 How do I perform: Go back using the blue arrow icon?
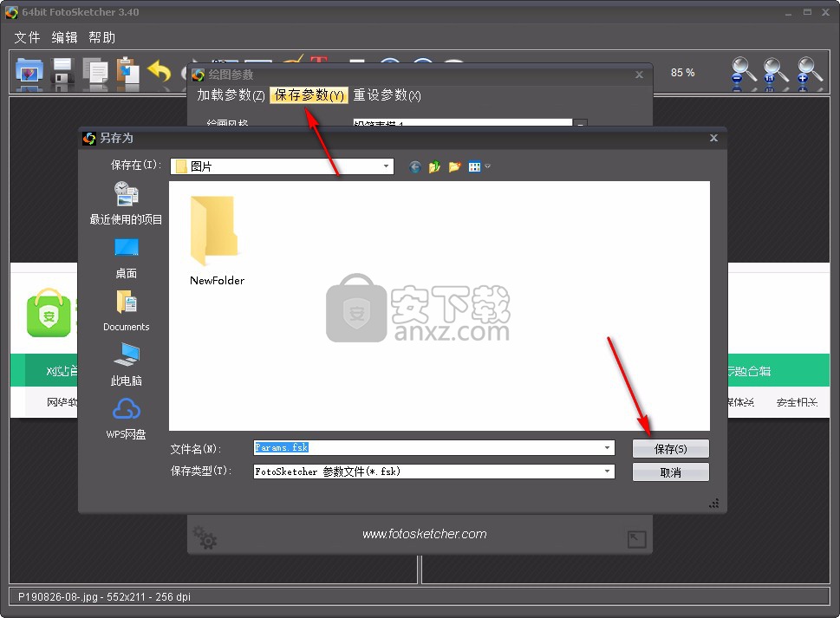point(414,167)
